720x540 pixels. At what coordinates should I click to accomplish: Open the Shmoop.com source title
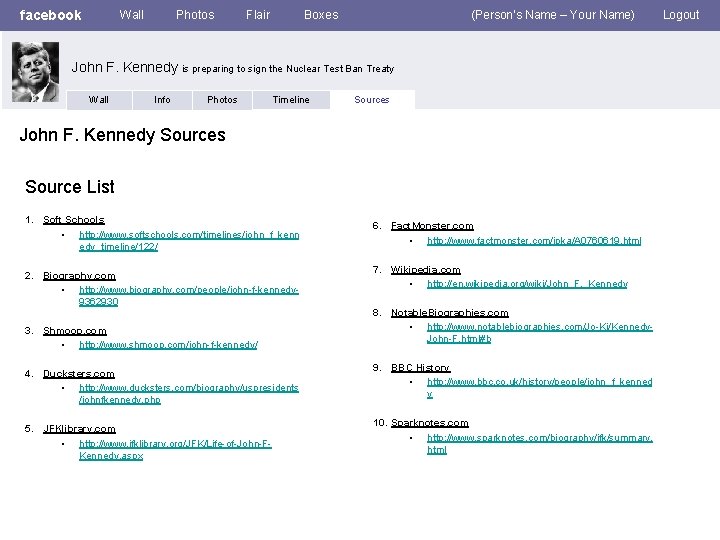[75, 331]
